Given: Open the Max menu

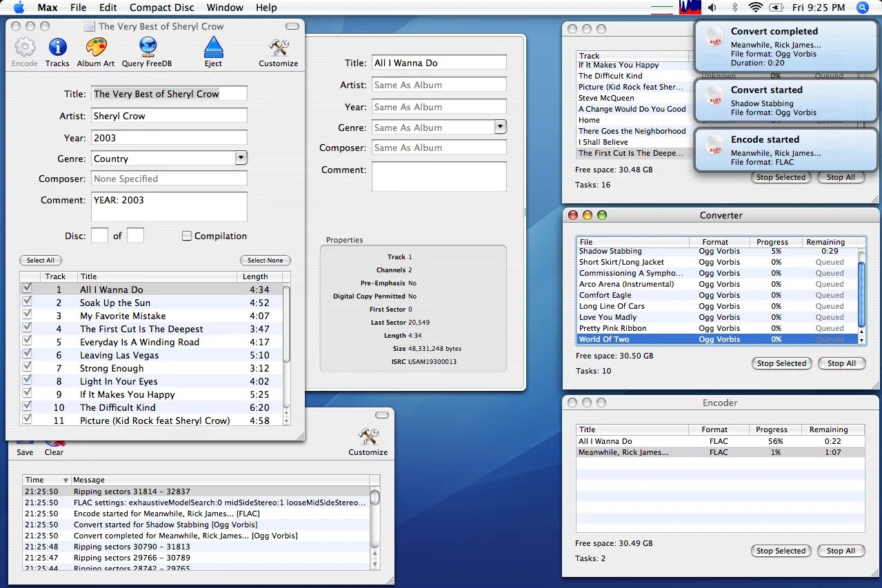Looking at the screenshot, I should pos(48,8).
